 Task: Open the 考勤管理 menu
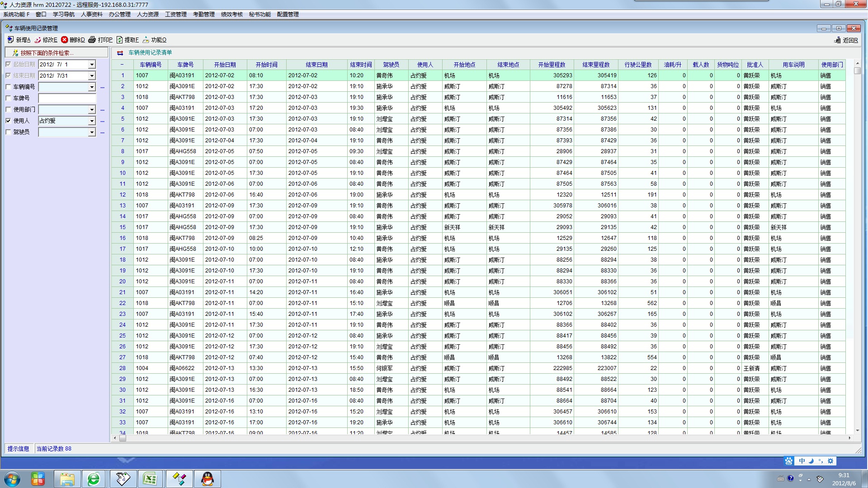203,14
